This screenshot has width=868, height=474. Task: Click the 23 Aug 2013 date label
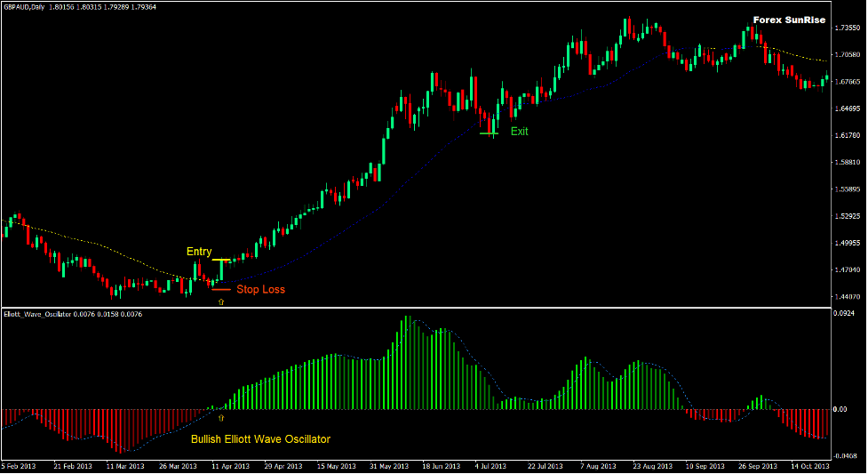tap(652, 467)
